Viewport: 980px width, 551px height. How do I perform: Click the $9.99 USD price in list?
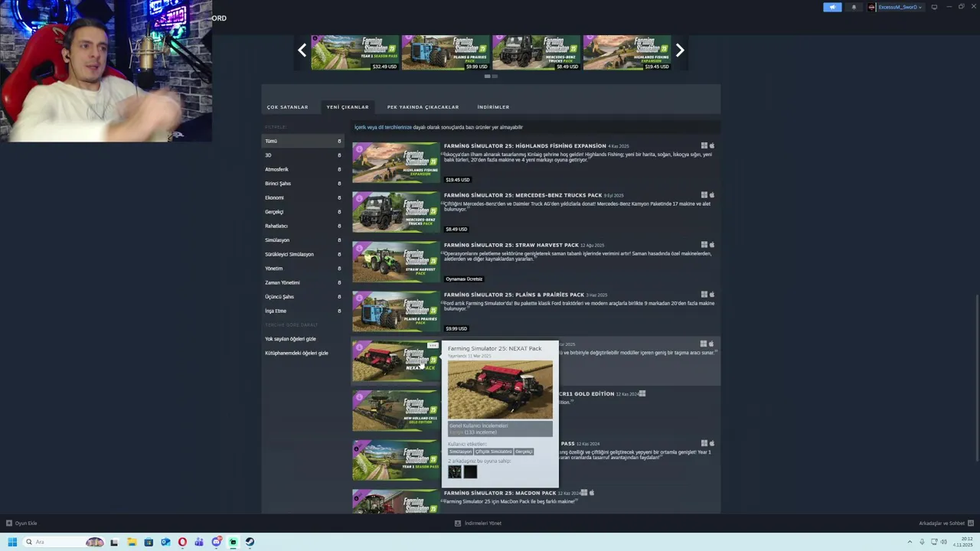pyautogui.click(x=456, y=329)
